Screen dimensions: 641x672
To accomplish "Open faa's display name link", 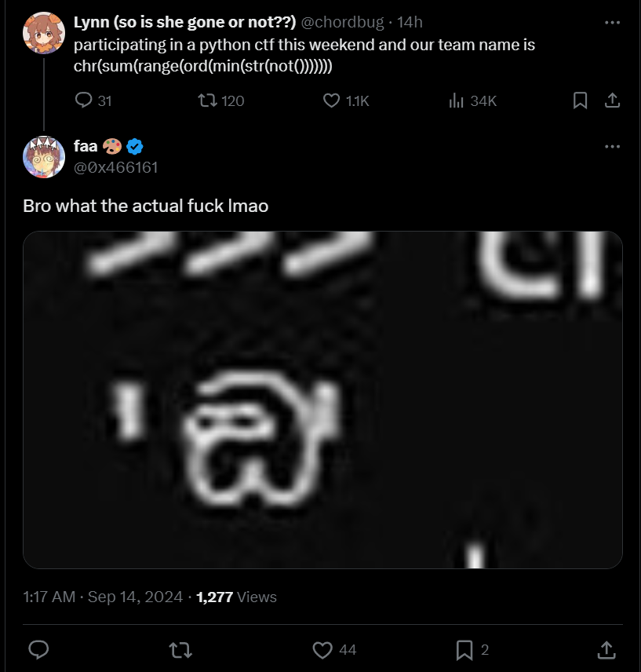I will click(86, 146).
